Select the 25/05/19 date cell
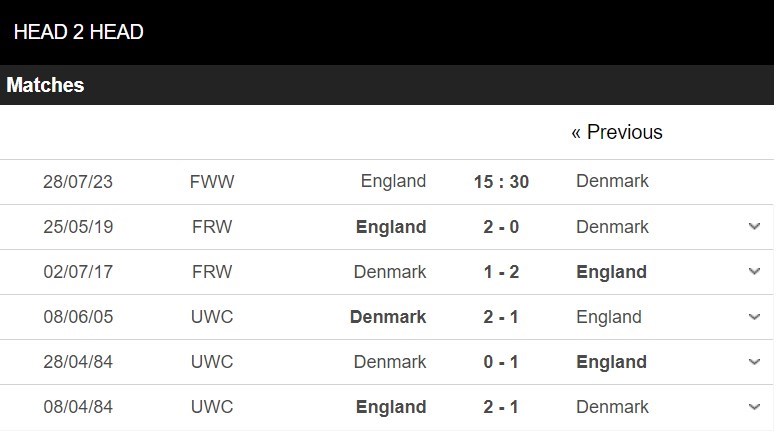777x444 pixels. click(78, 227)
